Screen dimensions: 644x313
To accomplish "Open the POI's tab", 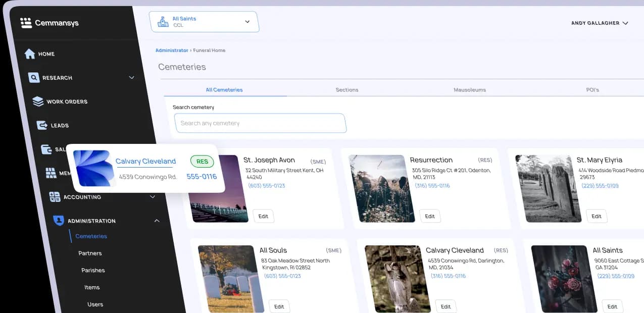I will click(592, 90).
